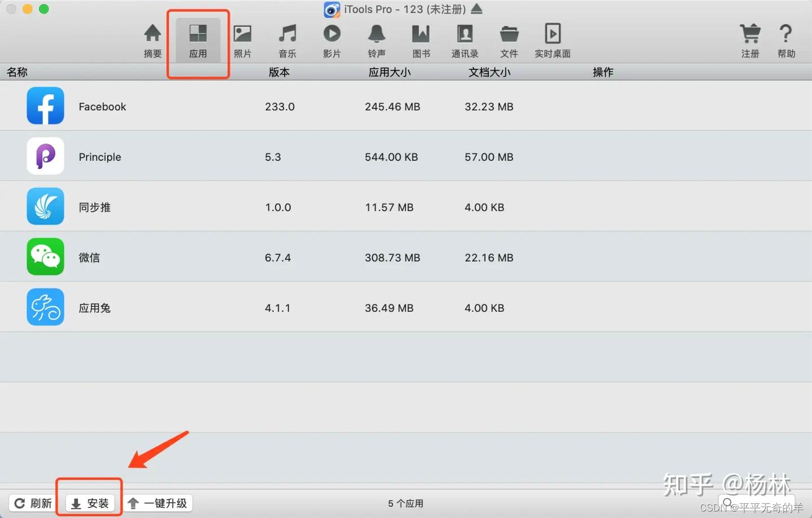Click the 5 个应用 status text
This screenshot has width=812, height=518.
(405, 503)
